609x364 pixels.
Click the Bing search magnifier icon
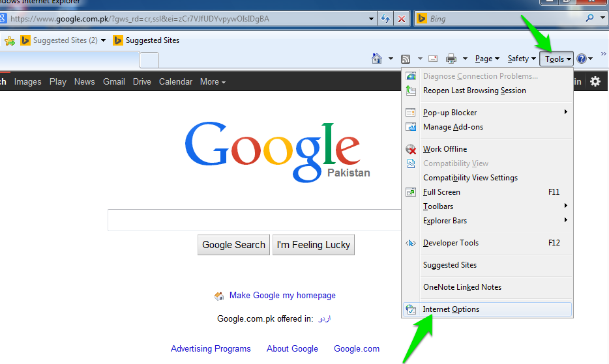590,18
